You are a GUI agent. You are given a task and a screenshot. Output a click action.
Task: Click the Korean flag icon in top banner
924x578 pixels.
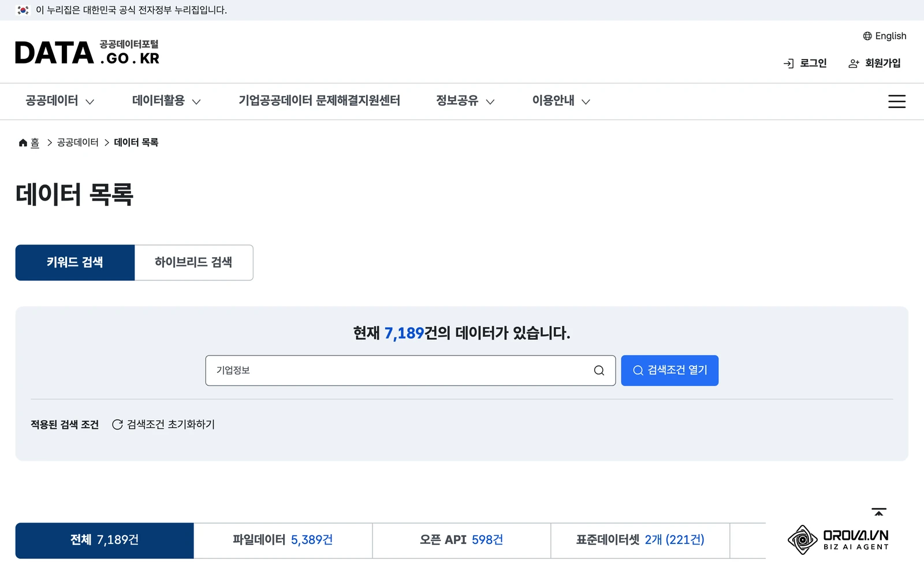click(x=23, y=10)
